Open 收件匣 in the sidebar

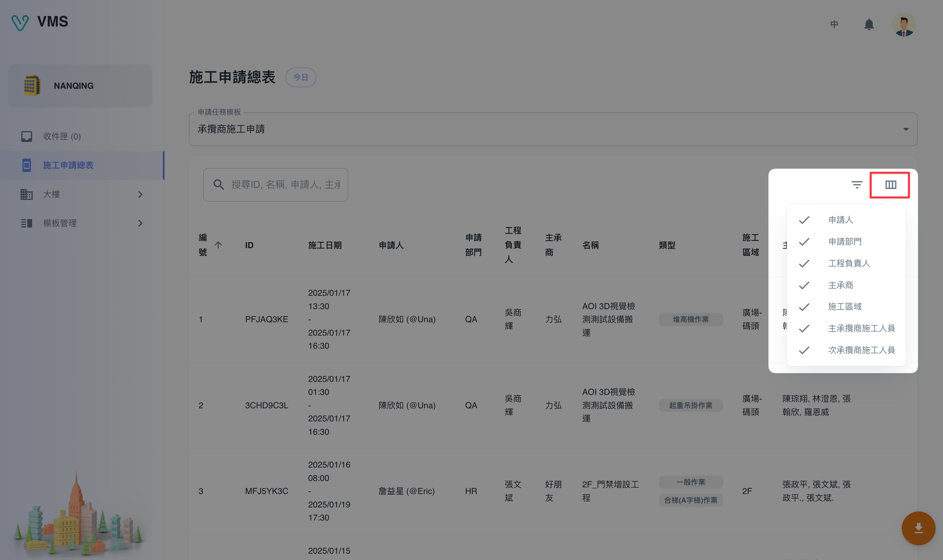pos(62,136)
